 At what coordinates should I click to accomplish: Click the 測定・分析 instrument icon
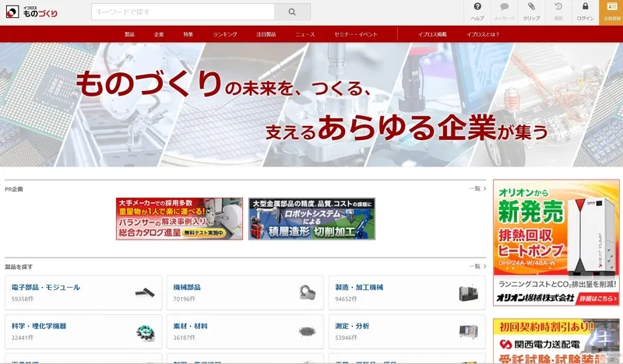pos(469,331)
